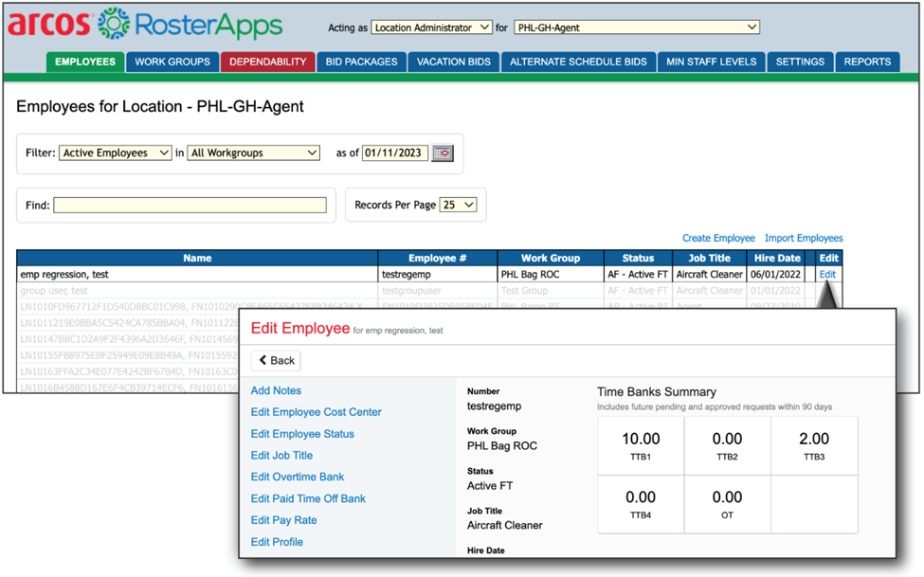
Task: Switch to the Work Groups tab
Action: (172, 62)
